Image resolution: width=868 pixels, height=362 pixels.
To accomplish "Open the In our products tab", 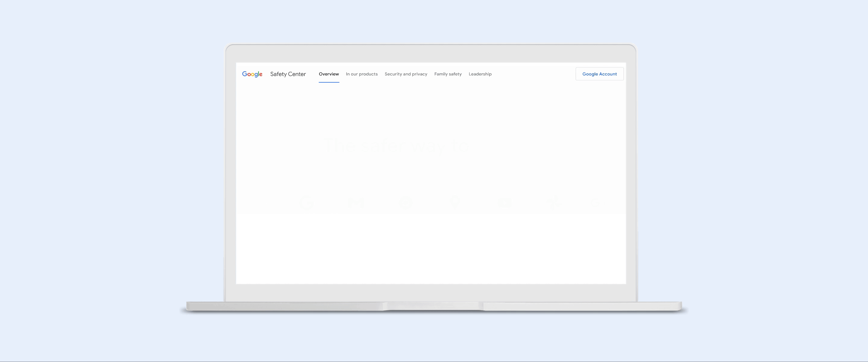I will [x=362, y=74].
